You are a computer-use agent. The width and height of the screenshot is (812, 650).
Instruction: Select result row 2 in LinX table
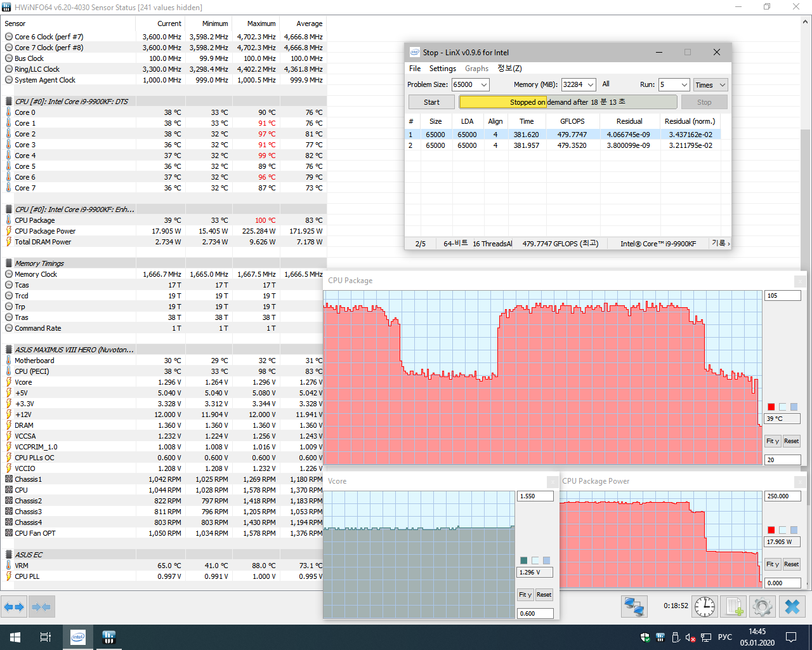pyautogui.click(x=563, y=145)
